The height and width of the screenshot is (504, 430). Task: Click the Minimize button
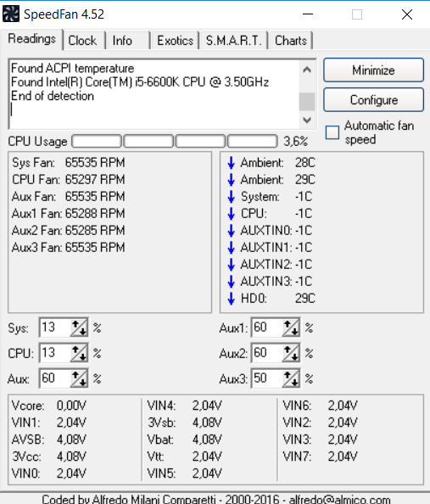(373, 70)
